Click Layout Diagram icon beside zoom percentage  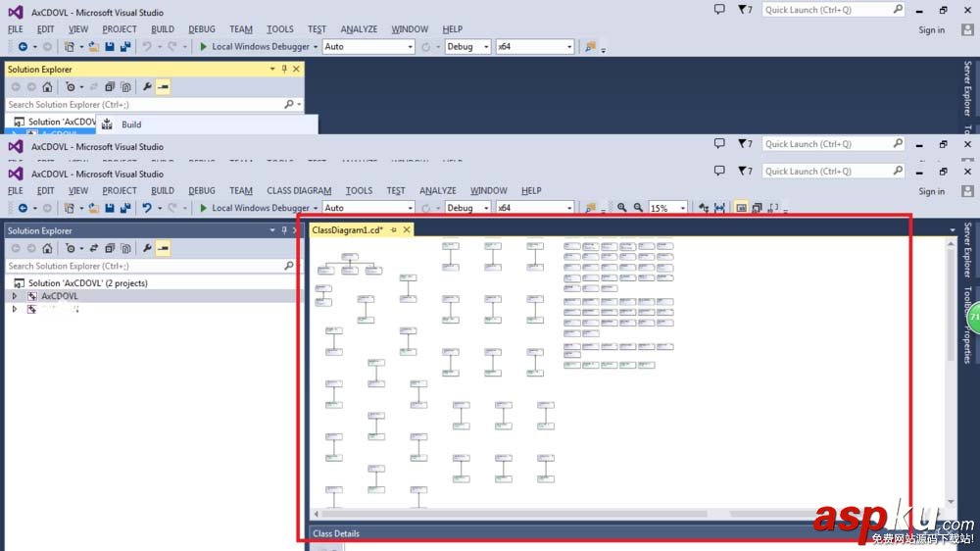tap(704, 208)
